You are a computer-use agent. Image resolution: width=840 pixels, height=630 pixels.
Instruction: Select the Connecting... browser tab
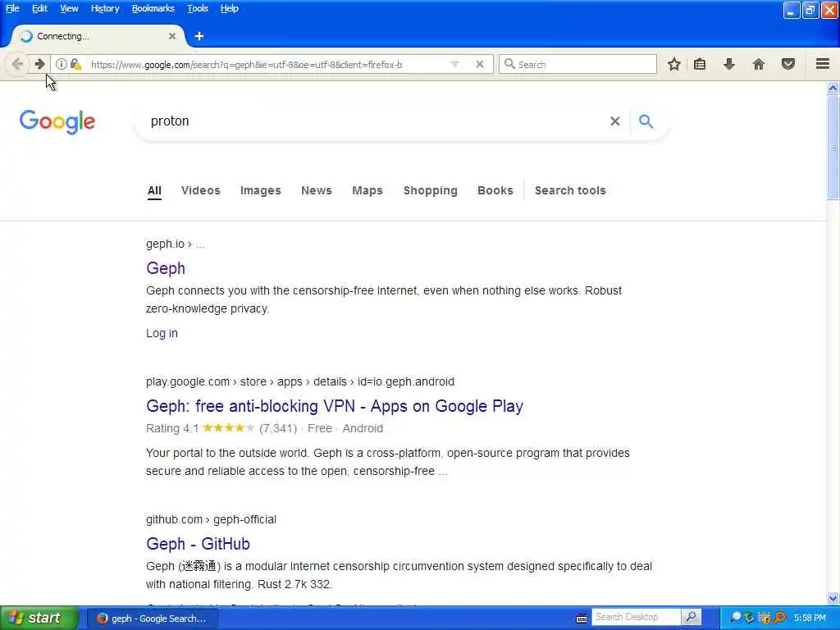98,36
